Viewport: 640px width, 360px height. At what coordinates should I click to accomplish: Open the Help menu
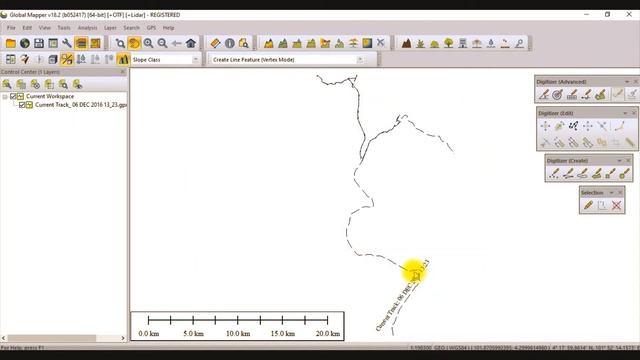pyautogui.click(x=169, y=28)
